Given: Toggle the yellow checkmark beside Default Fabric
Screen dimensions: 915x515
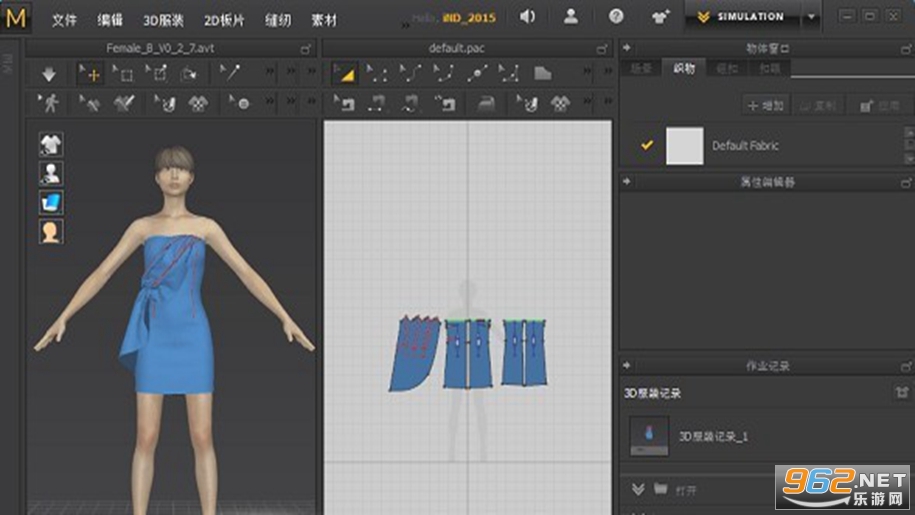Looking at the screenshot, I should 647,145.
